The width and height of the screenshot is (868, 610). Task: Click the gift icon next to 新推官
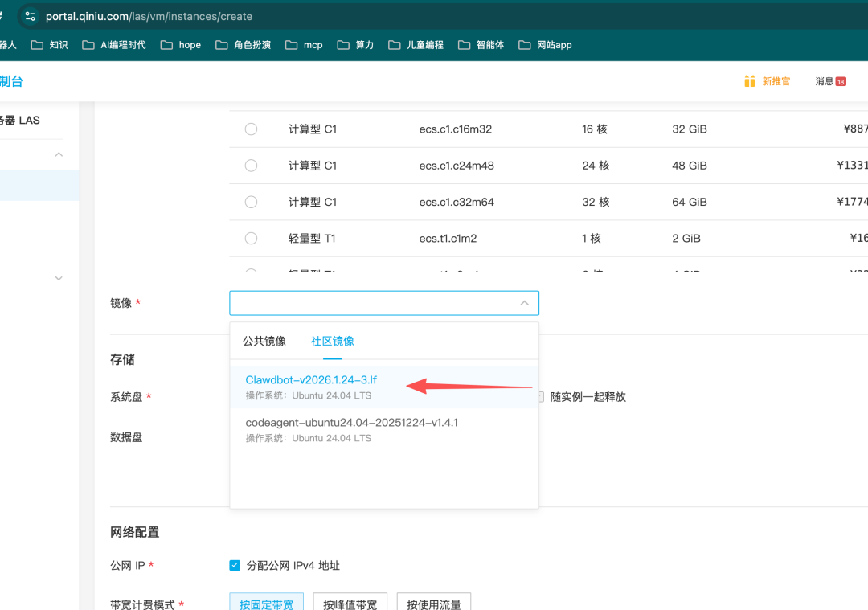click(x=750, y=81)
